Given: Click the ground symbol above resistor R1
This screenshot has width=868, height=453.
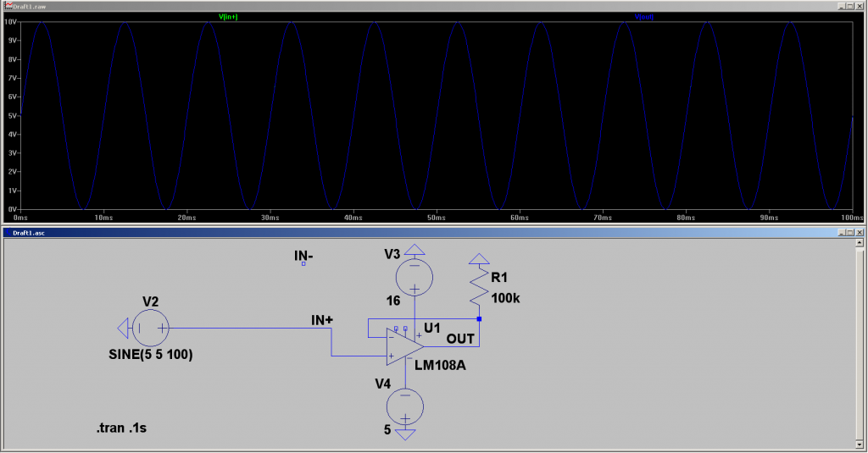Looking at the screenshot, I should click(479, 257).
